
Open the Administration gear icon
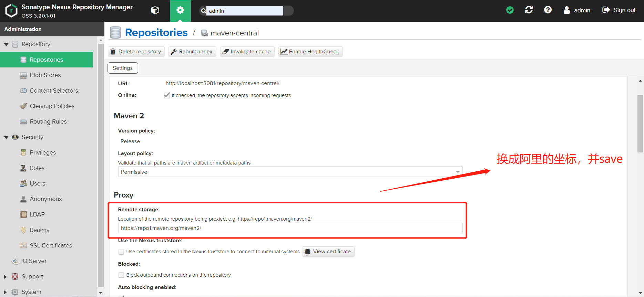pos(180,11)
